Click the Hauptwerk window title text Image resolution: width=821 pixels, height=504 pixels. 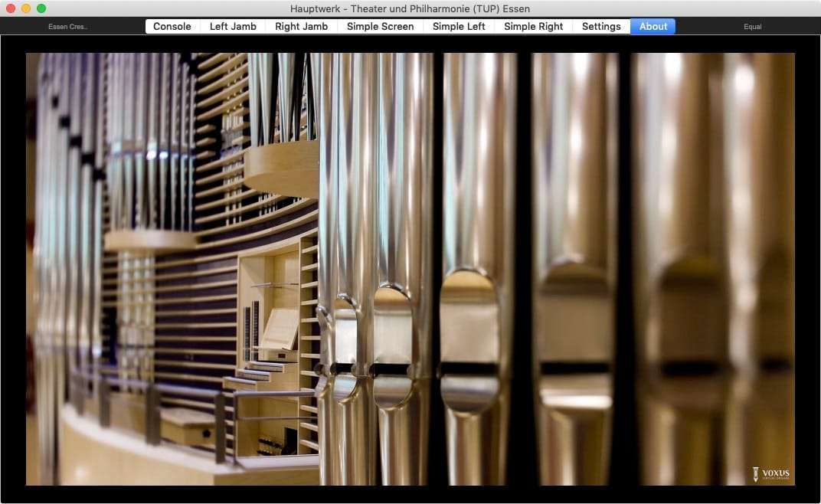(410, 8)
